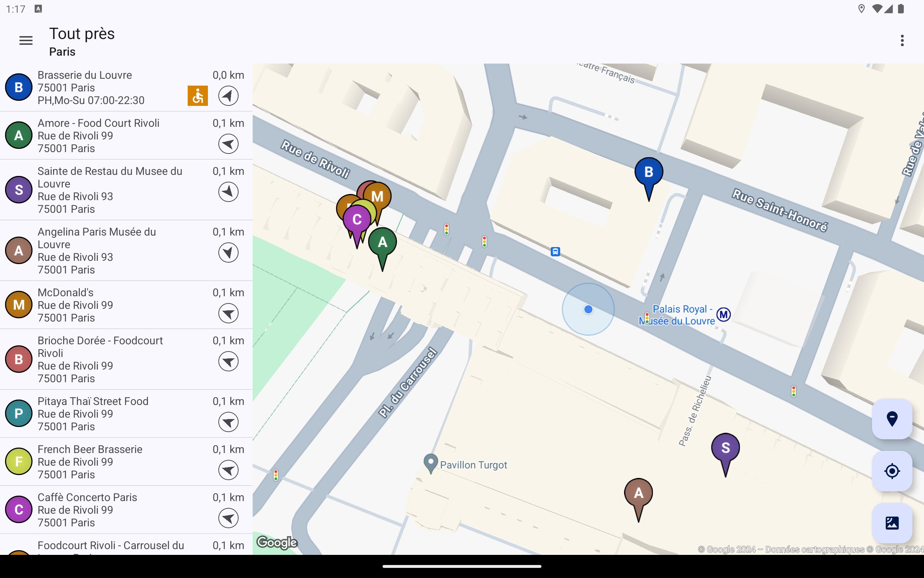The width and height of the screenshot is (924, 578).
Task: Open Brasserie du Louvre list entry
Action: pos(126,87)
